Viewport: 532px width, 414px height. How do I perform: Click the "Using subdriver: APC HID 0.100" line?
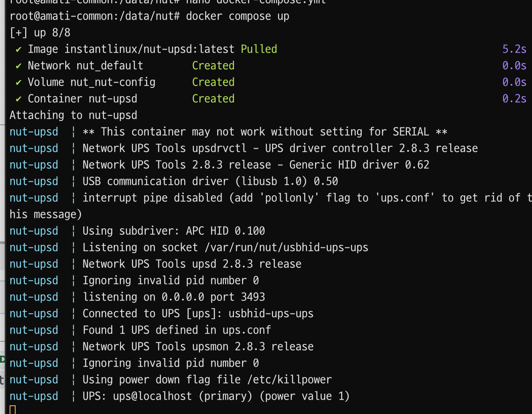pyautogui.click(x=173, y=231)
